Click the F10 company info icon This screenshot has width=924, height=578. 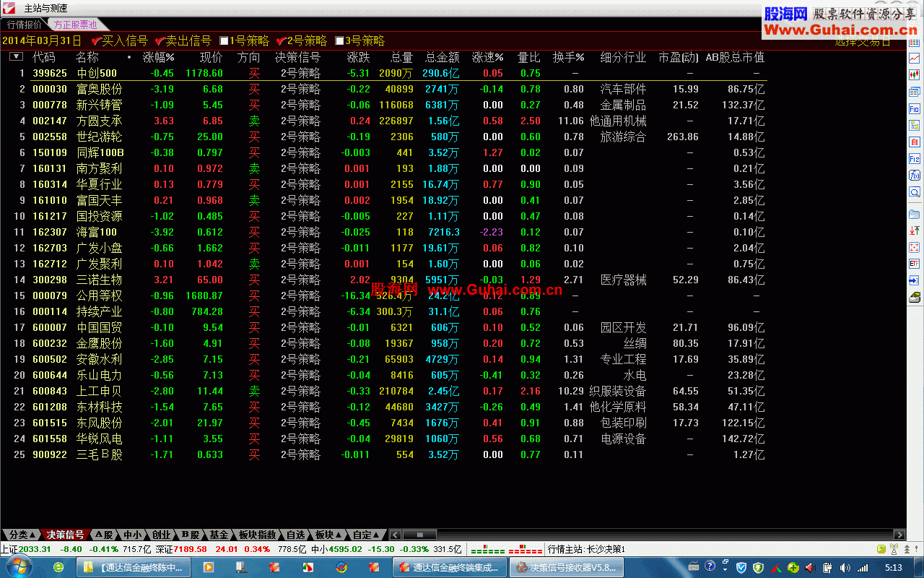(x=915, y=108)
